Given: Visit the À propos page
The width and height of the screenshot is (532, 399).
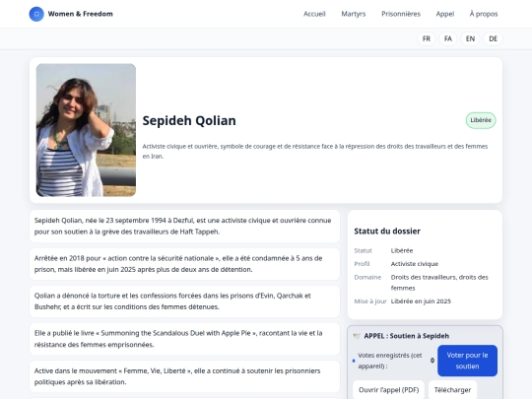Looking at the screenshot, I should [x=484, y=14].
